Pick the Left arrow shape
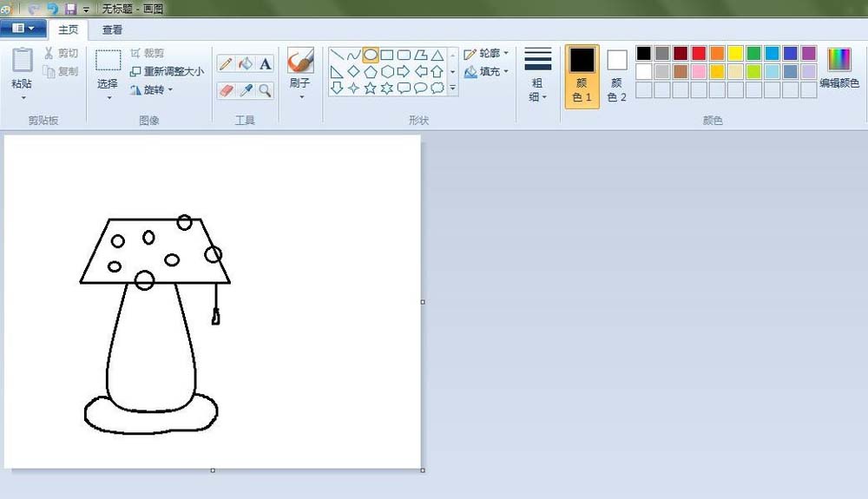Image resolution: width=868 pixels, height=499 pixels. coord(421,71)
